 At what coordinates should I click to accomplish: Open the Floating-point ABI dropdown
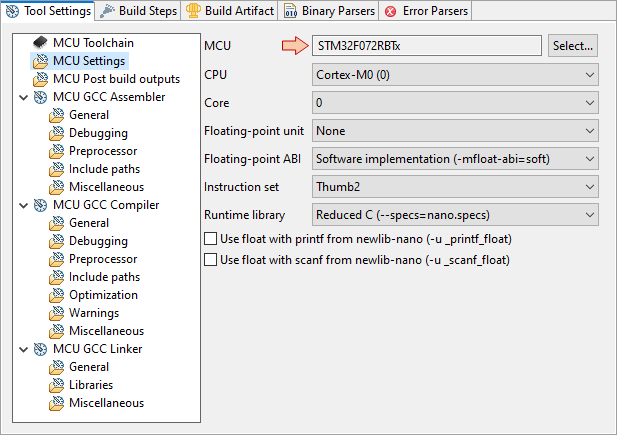pyautogui.click(x=455, y=159)
